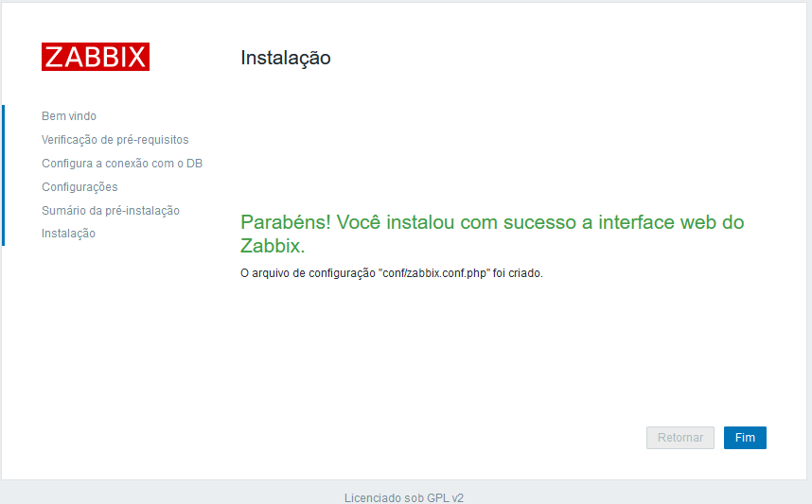Screen dimensions: 812x504
Task: Click the greyed-out Retornar button
Action: [x=680, y=438]
